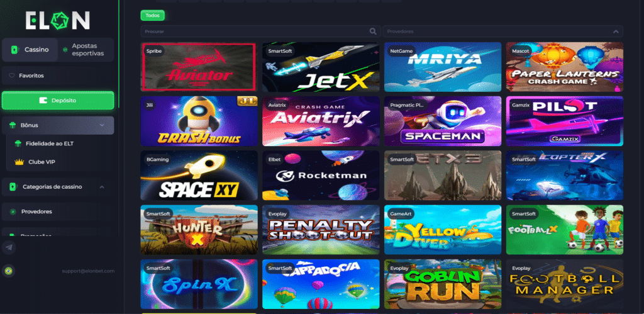
Task: Click support@elonbet.com email link
Action: click(88, 271)
